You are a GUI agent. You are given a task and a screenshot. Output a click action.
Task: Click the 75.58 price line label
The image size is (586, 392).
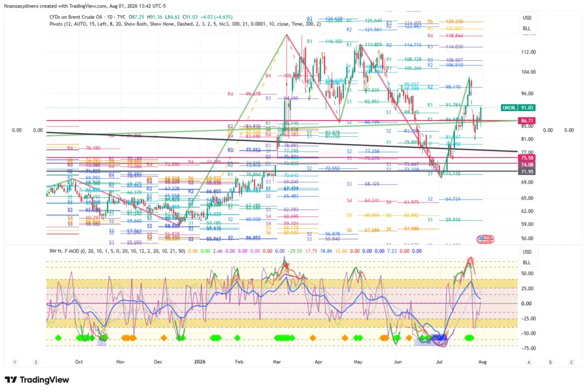526,158
